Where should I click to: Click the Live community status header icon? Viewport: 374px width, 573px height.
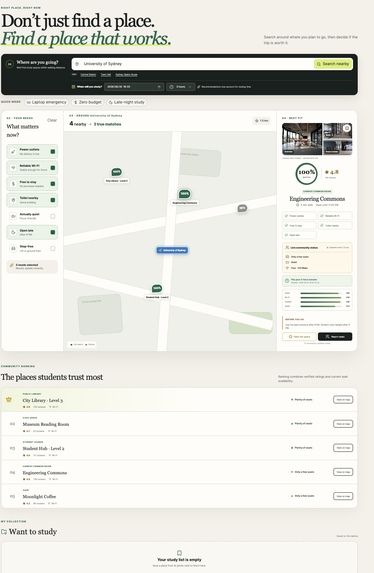click(x=287, y=248)
